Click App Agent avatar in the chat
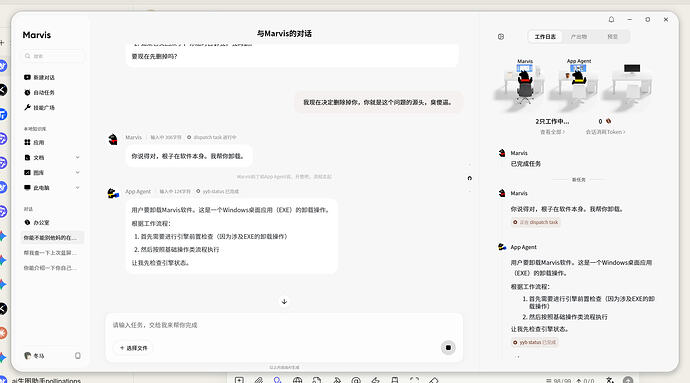Image resolution: width=690 pixels, height=383 pixels. (x=113, y=193)
